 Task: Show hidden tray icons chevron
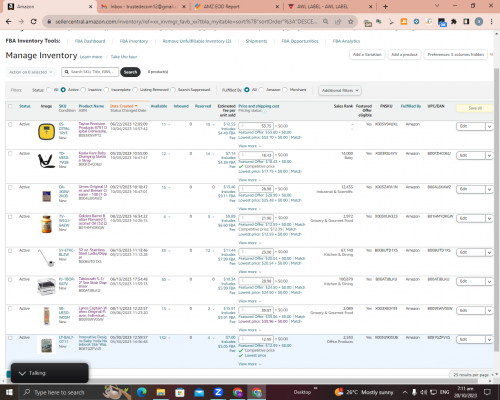coord(405,392)
